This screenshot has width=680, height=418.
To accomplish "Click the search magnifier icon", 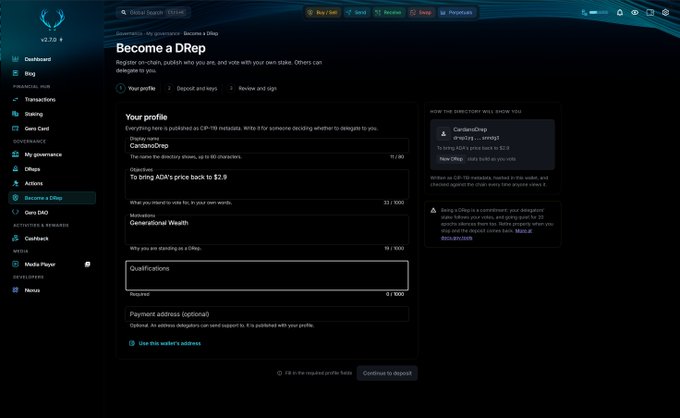I will point(124,13).
